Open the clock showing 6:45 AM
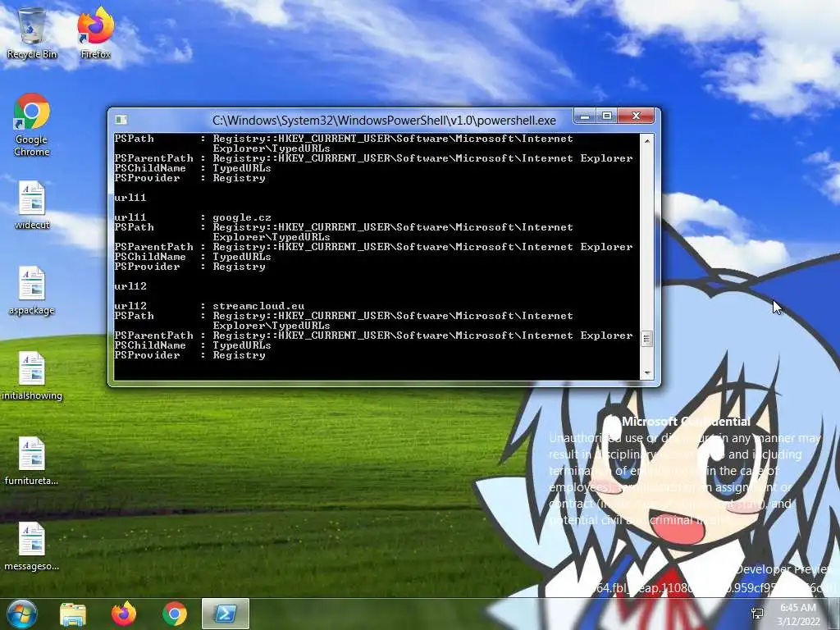Viewport: 840px width, 630px height. (799, 614)
